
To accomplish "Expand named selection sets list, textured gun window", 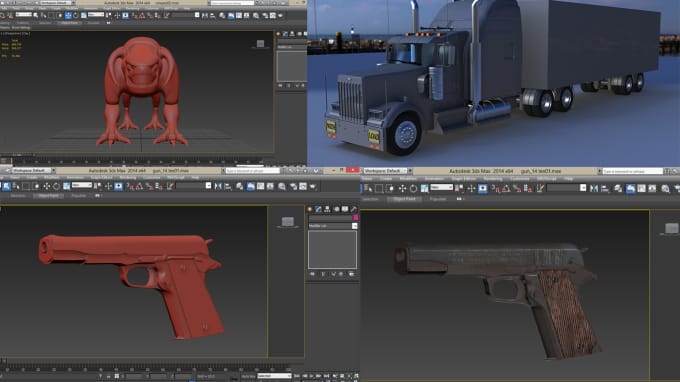I will (x=583, y=188).
